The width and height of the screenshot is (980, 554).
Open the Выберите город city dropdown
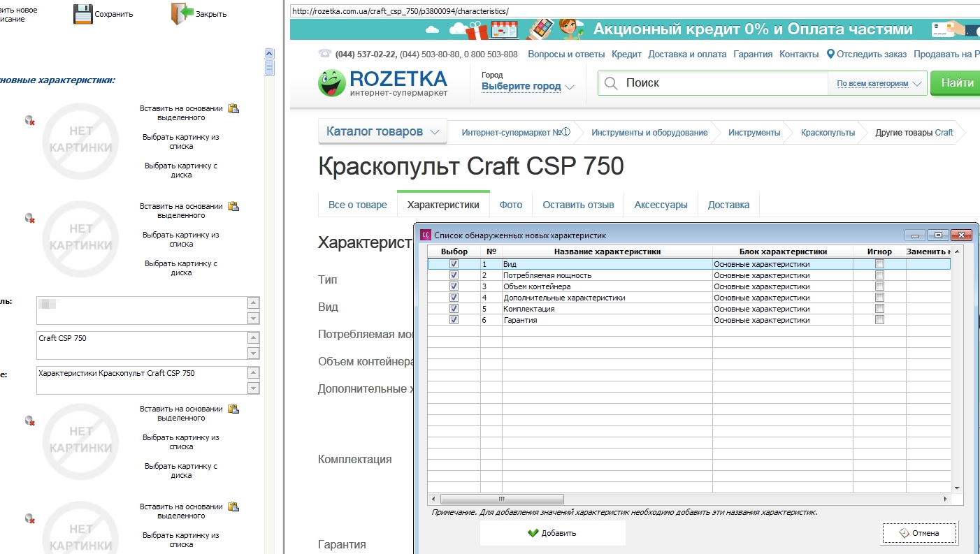528,87
